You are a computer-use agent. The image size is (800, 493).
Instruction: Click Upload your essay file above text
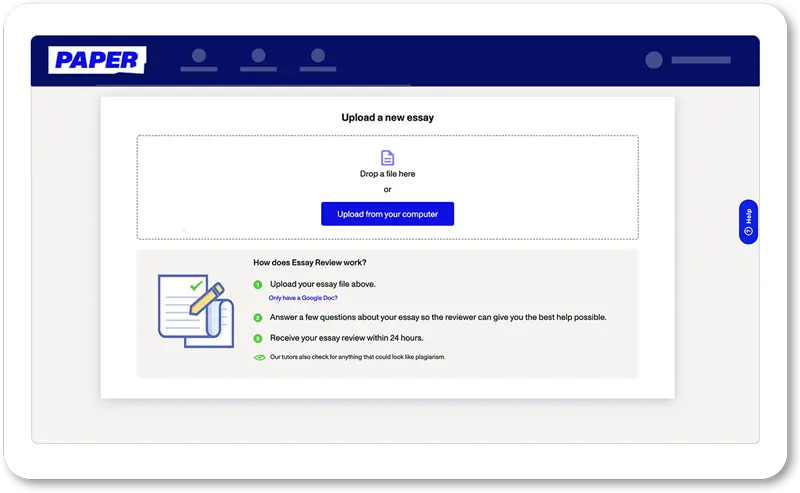[322, 284]
